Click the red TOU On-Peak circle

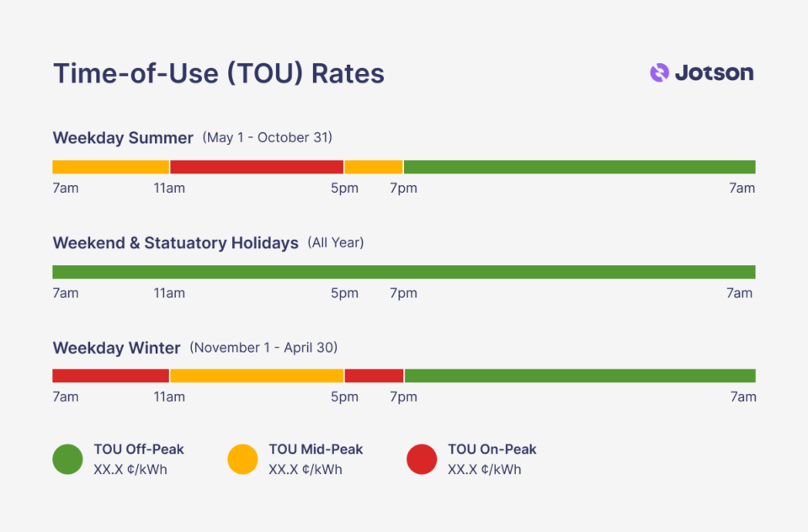(x=422, y=459)
